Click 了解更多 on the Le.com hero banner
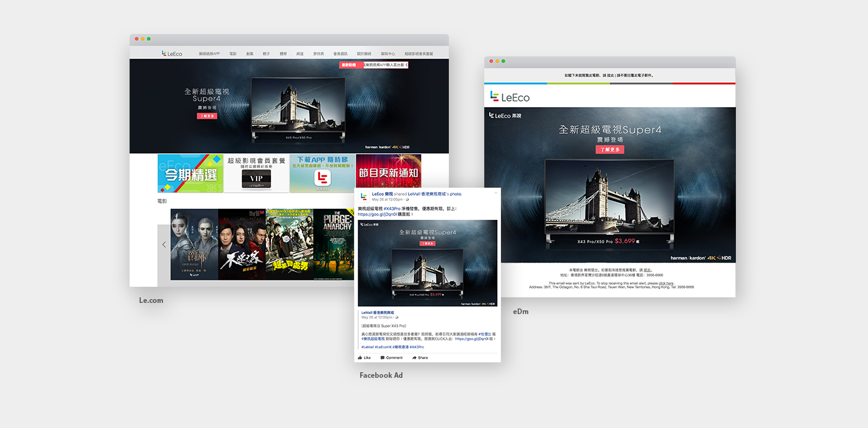The width and height of the screenshot is (868, 428). click(207, 116)
